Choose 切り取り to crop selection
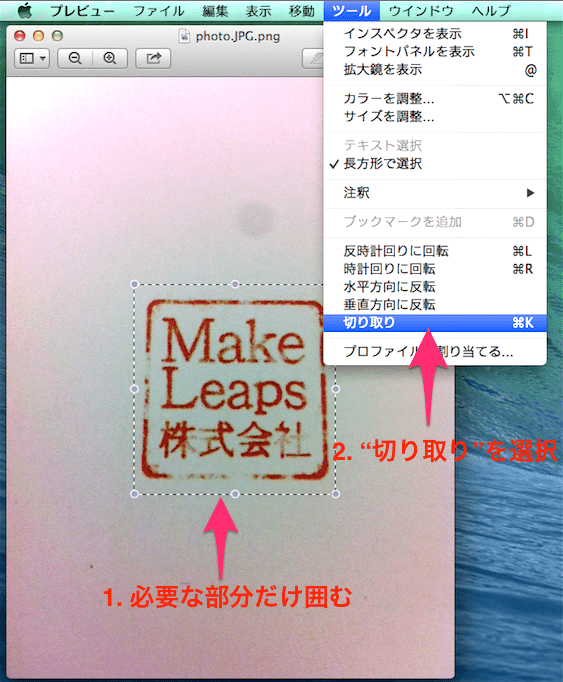 (435, 323)
